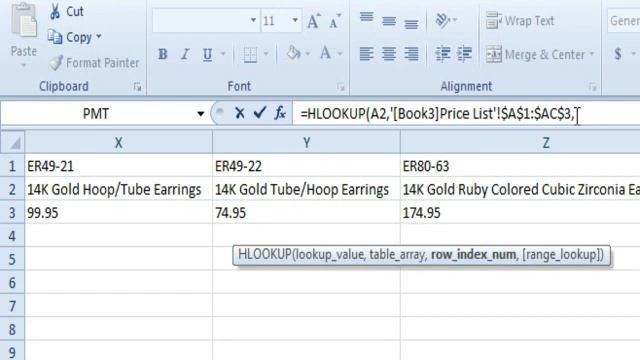Set Top Align vertical alignment
Viewport: 640px width, 360px height.
coord(367,18)
